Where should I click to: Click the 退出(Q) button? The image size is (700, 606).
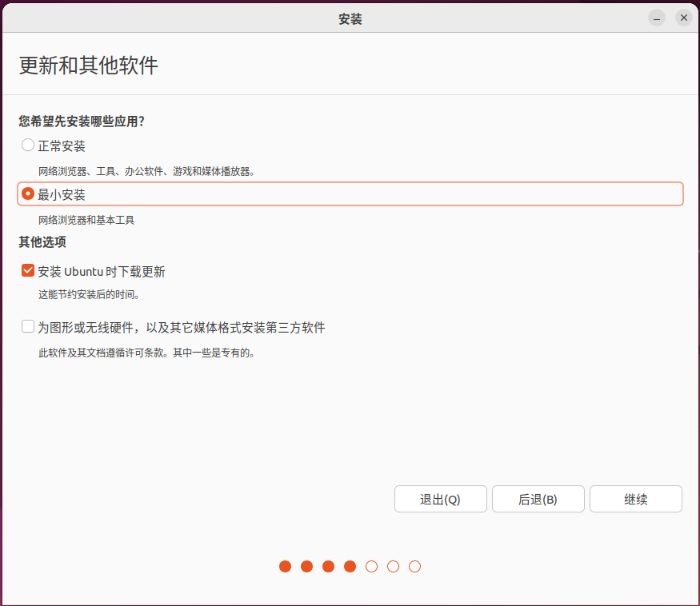coord(440,499)
